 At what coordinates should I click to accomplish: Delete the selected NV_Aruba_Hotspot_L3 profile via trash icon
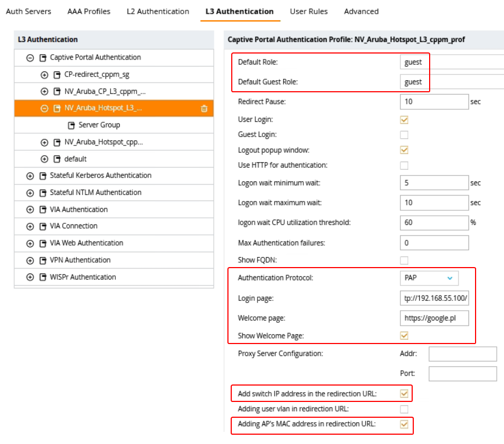[x=204, y=109]
